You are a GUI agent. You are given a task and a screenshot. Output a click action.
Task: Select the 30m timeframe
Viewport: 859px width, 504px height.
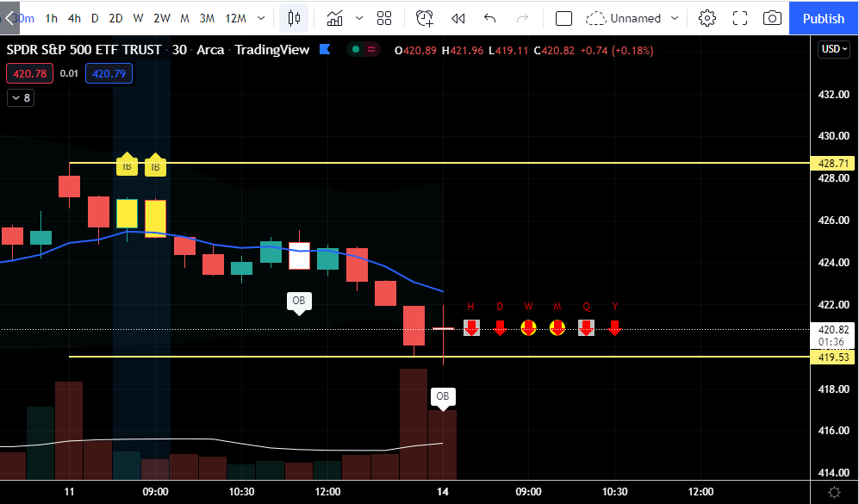(25, 18)
